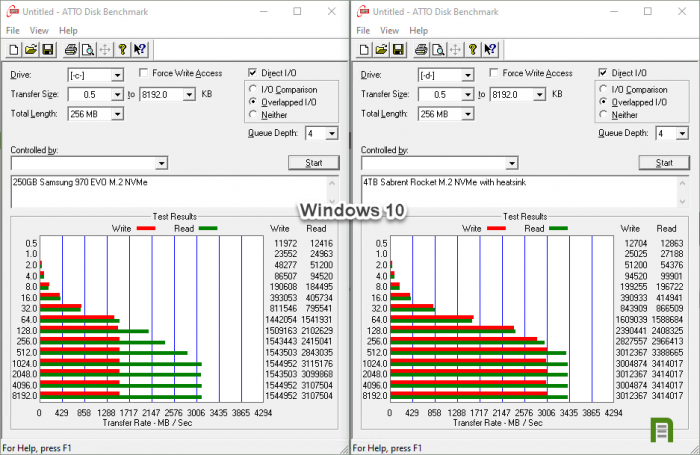The width and height of the screenshot is (700, 455).
Task: Click Open folder icon in left window toolbar
Action: click(31, 50)
